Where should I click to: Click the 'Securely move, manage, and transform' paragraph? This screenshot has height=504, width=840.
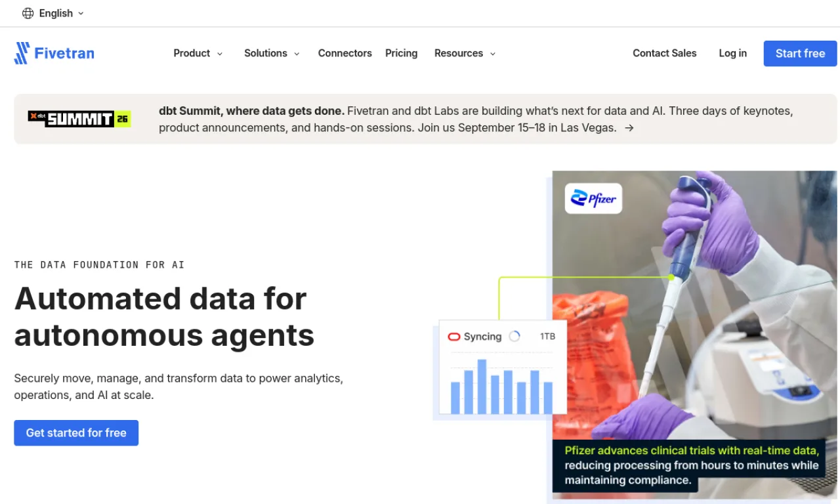(178, 387)
